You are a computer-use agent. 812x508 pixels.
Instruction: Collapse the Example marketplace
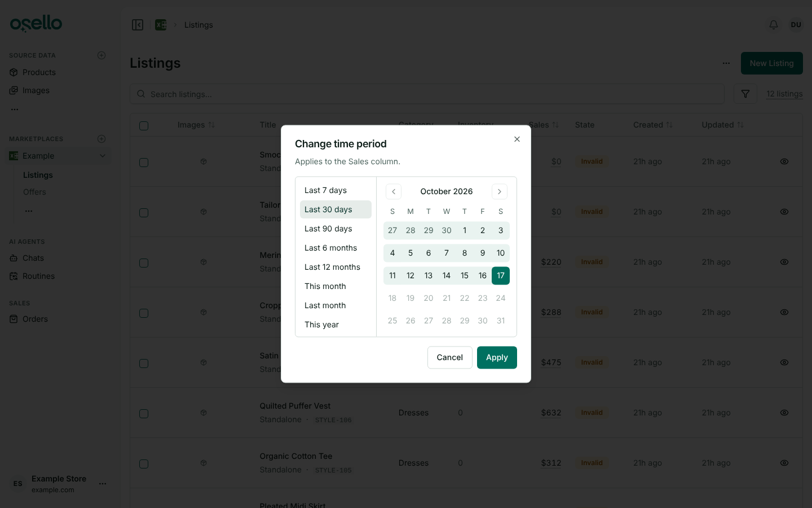[103, 156]
